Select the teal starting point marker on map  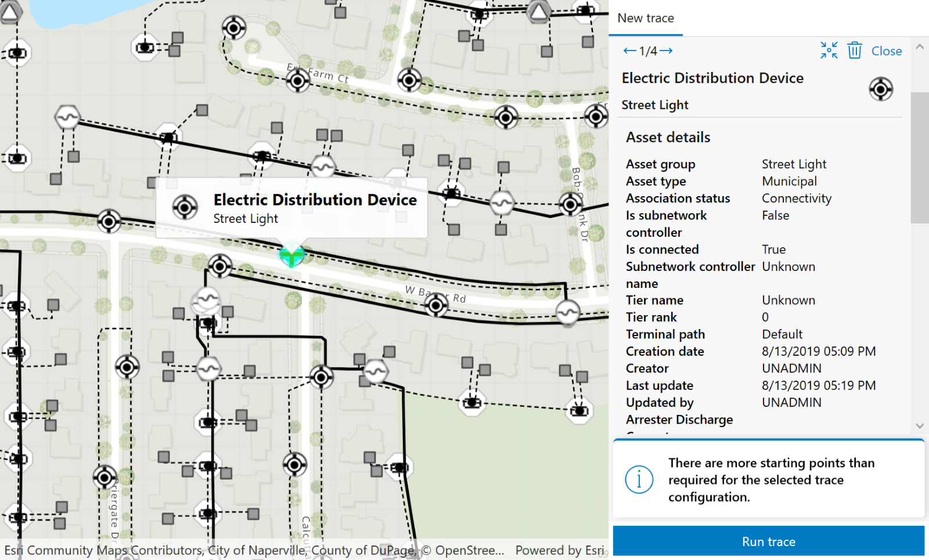click(290, 254)
